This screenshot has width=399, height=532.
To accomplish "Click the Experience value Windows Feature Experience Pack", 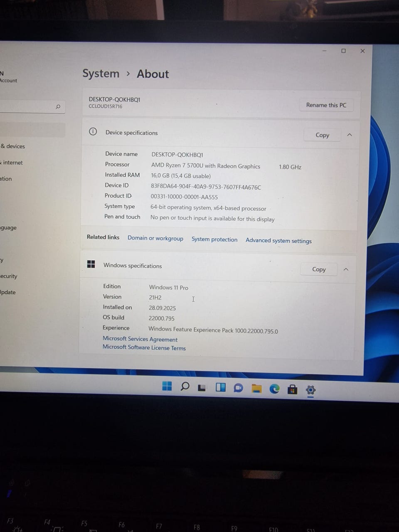I will coord(213,330).
